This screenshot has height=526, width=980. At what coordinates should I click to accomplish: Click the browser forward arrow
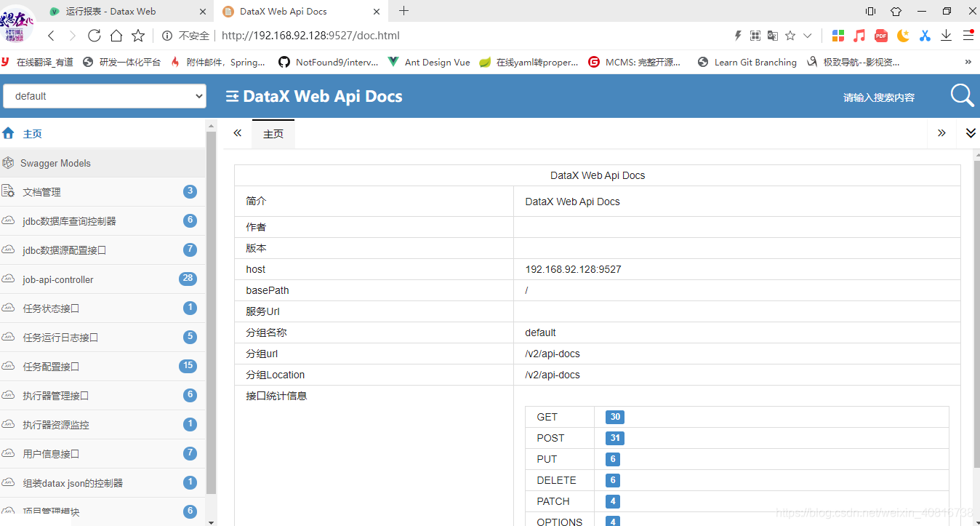point(72,36)
